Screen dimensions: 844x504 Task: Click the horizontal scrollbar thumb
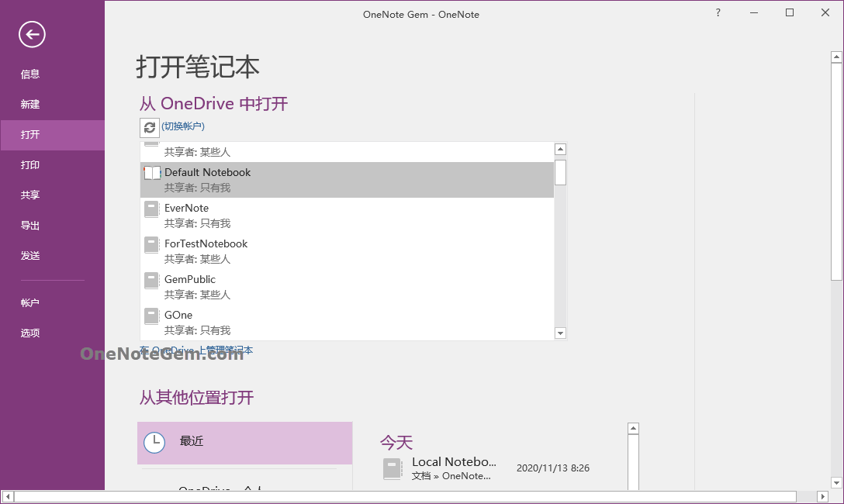point(405,496)
